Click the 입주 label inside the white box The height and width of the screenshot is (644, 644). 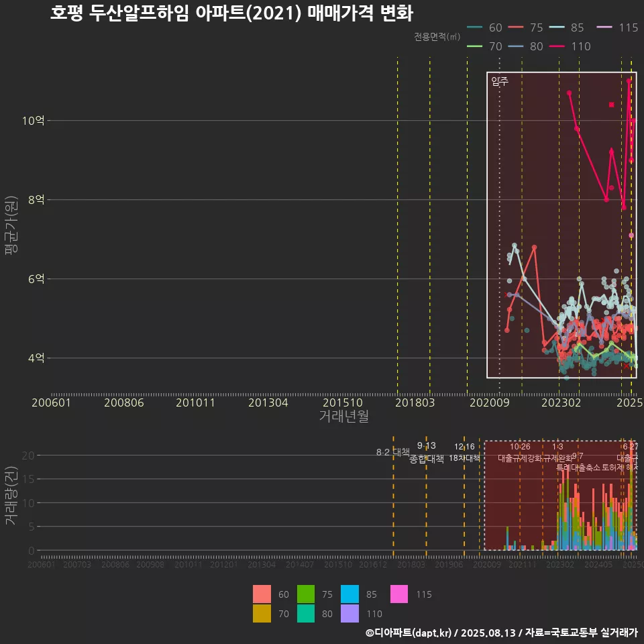(500, 81)
